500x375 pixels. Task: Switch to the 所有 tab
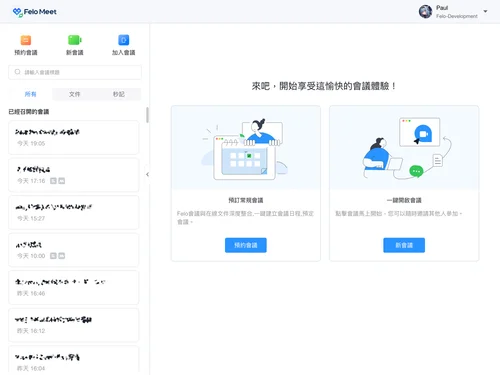click(30, 94)
